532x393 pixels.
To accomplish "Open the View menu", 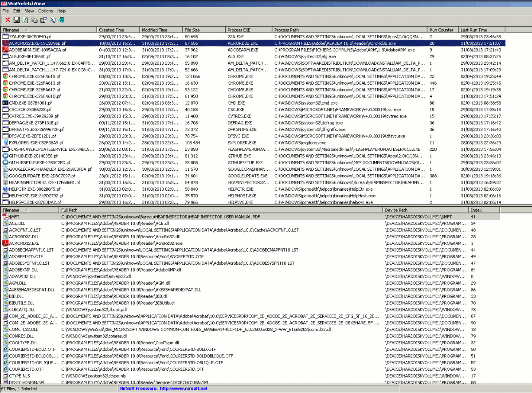I will pyautogui.click(x=29, y=11).
